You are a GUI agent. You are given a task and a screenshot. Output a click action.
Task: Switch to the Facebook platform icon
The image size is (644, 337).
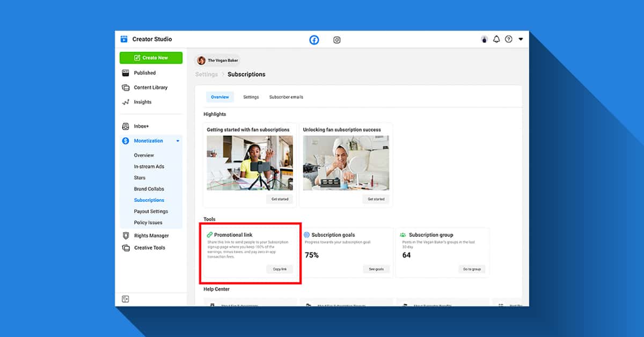coord(314,40)
